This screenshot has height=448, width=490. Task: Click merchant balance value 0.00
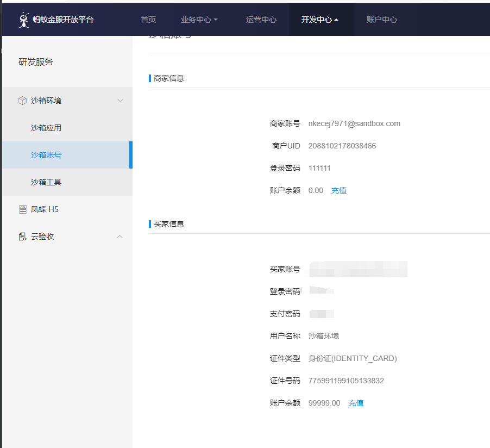(316, 190)
